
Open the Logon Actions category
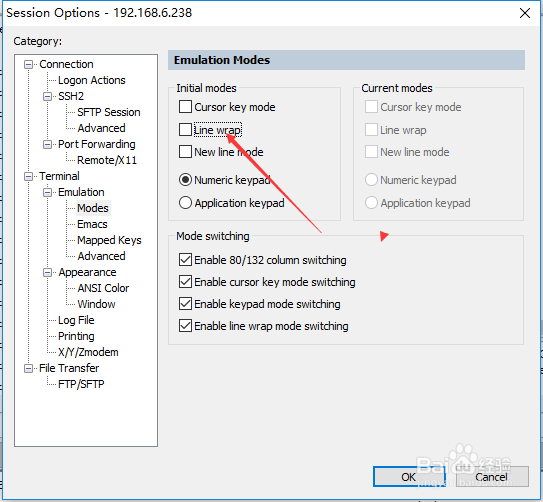(91, 80)
